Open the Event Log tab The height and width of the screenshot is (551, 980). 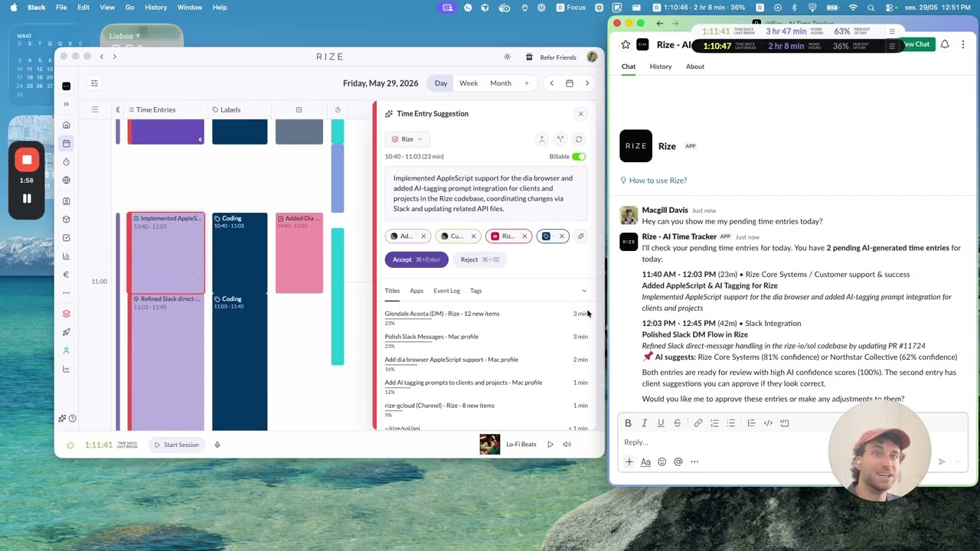[446, 291]
